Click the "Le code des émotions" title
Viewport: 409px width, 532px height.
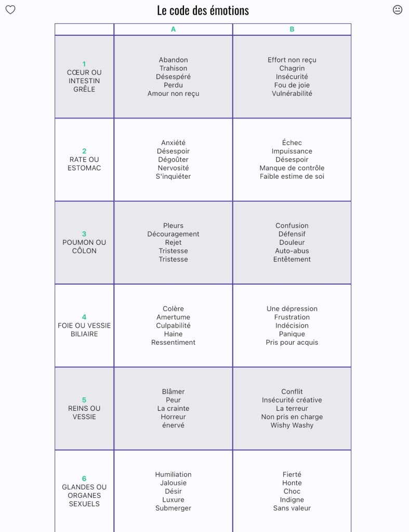click(203, 10)
